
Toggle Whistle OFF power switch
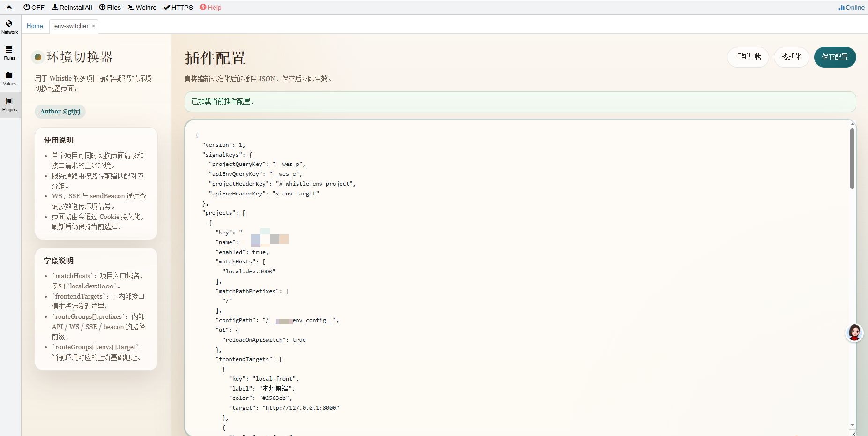34,8
